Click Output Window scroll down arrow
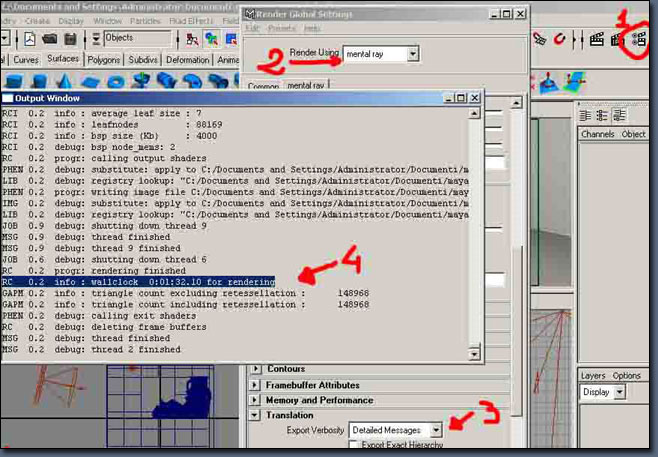Image resolution: width=658 pixels, height=457 pixels. [x=474, y=354]
